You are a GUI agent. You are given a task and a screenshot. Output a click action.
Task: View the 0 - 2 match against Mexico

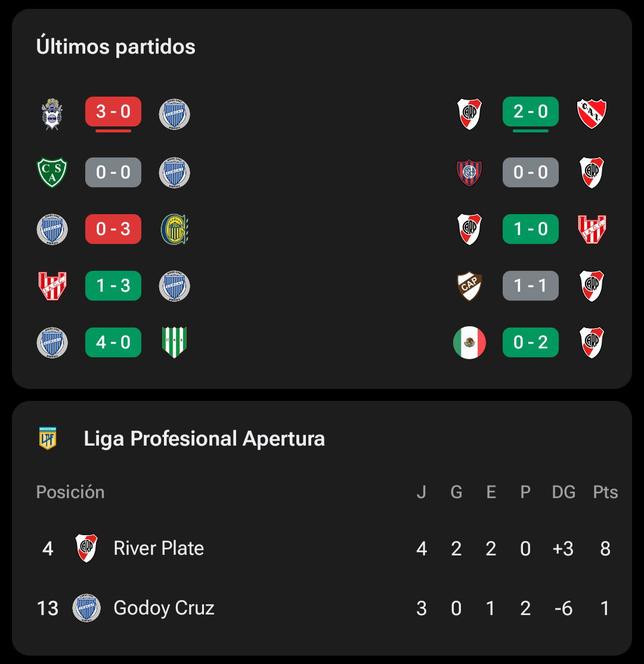530,342
